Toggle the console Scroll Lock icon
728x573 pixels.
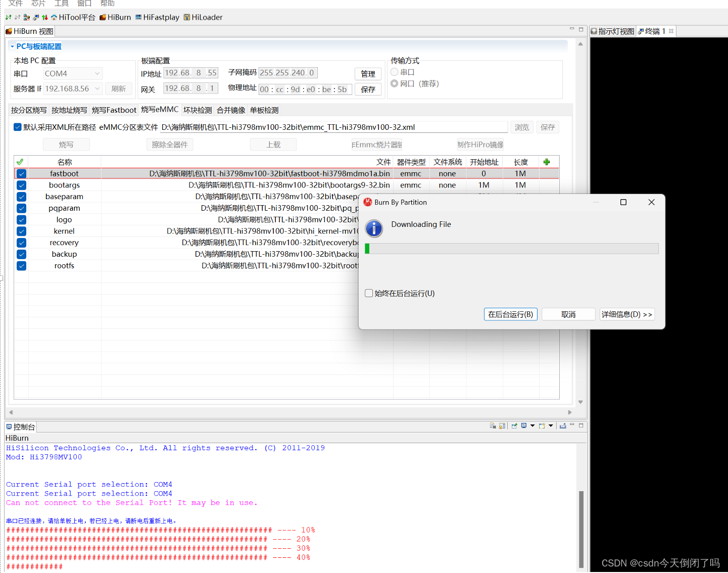click(x=502, y=426)
